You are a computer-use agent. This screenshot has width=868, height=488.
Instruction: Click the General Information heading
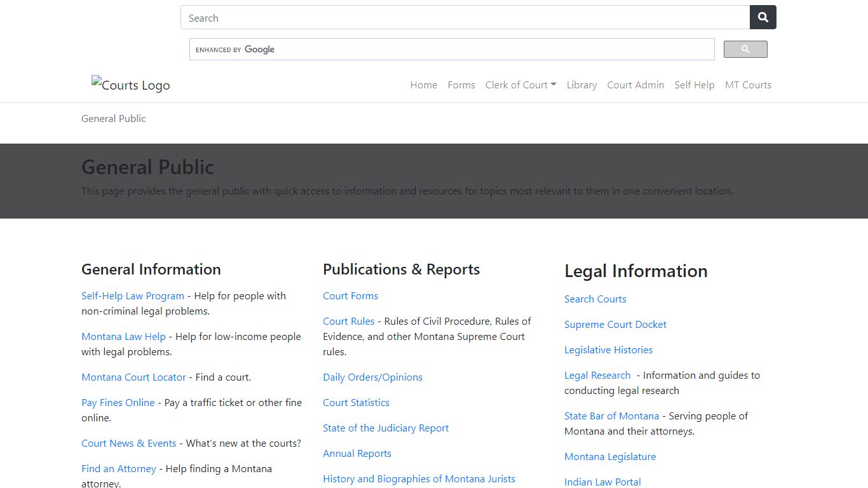(151, 269)
